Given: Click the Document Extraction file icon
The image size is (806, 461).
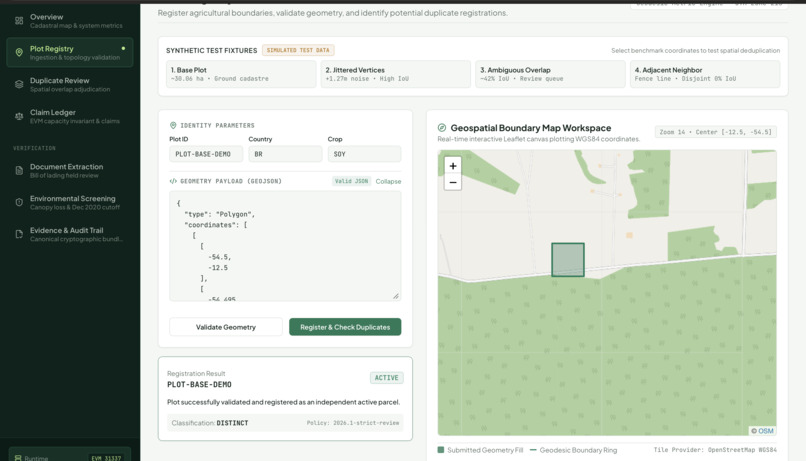Looking at the screenshot, I should coord(19,171).
